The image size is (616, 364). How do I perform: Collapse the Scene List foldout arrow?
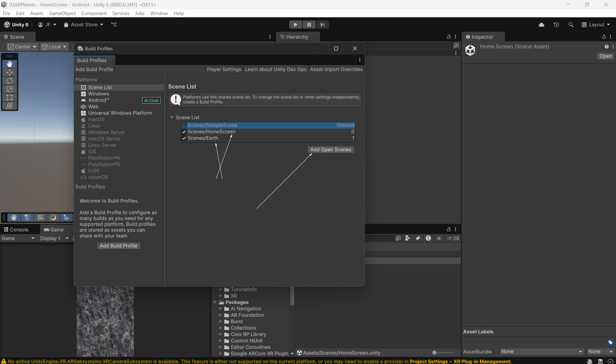tap(172, 117)
